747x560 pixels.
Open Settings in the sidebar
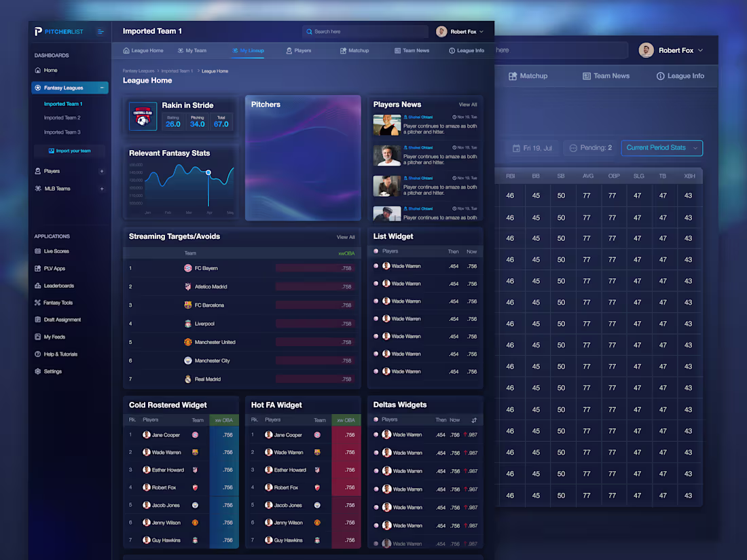pyautogui.click(x=48, y=371)
